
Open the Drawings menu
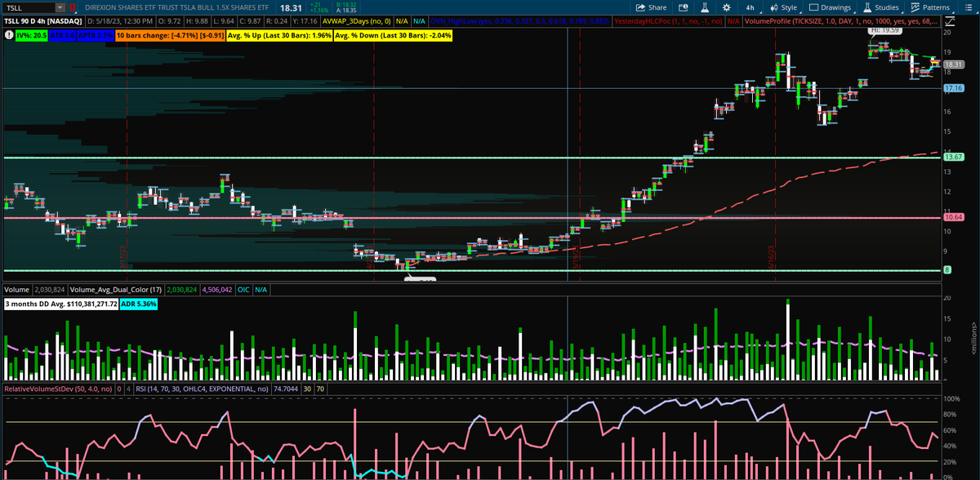(x=831, y=7)
